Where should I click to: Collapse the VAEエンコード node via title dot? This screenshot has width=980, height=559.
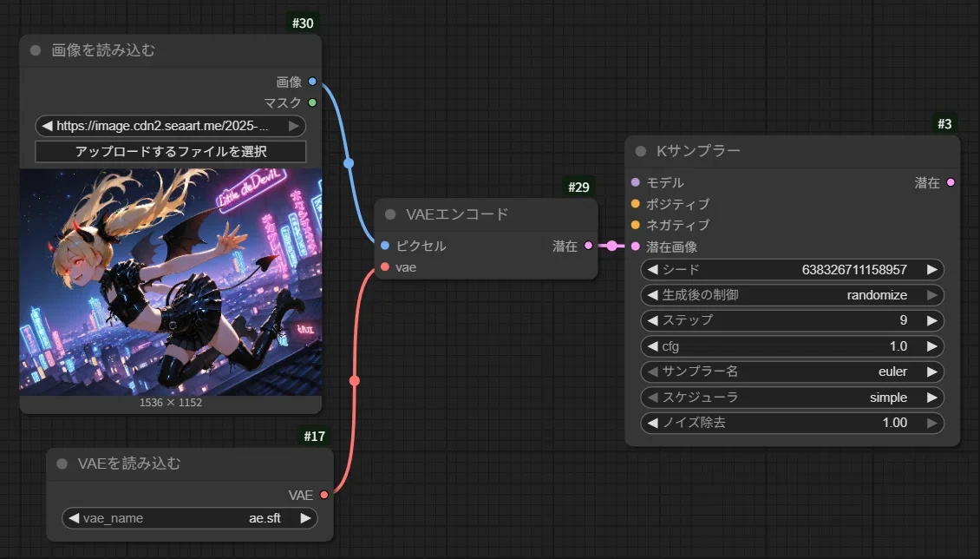[x=390, y=214]
